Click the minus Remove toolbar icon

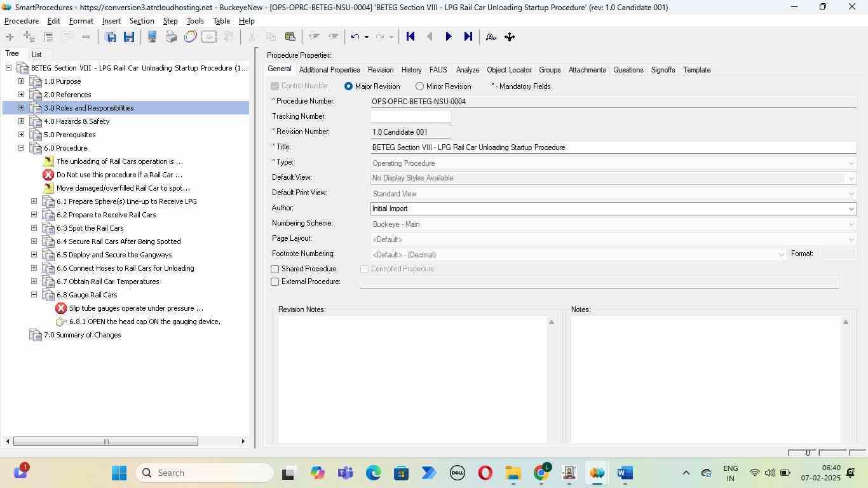coord(86,37)
